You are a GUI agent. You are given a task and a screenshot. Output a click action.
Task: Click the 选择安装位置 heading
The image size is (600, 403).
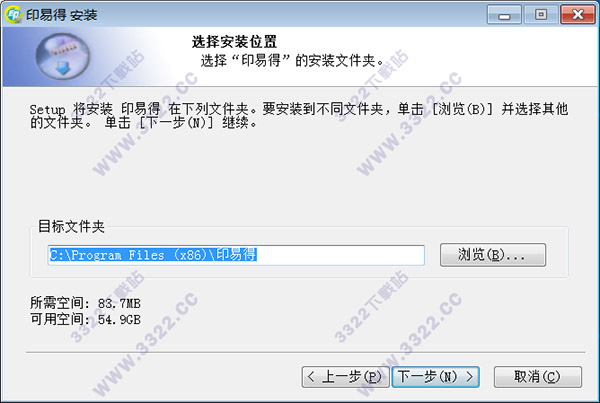tap(234, 42)
